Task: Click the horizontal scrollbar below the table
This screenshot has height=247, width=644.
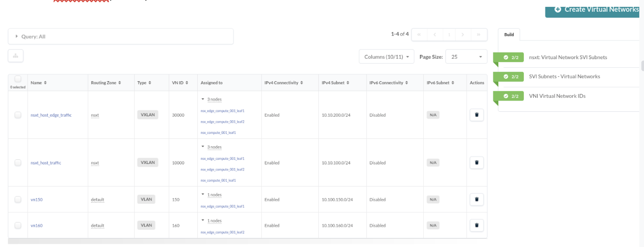Action: coord(247,241)
